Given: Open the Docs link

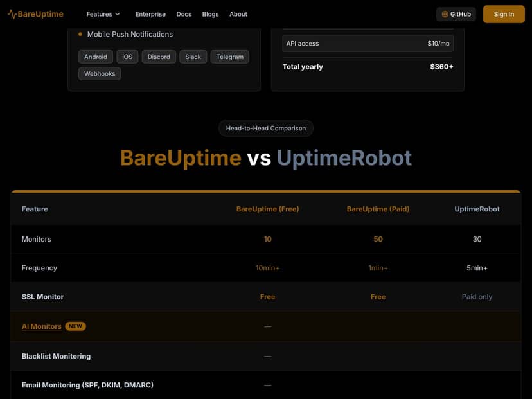Looking at the screenshot, I should [184, 14].
